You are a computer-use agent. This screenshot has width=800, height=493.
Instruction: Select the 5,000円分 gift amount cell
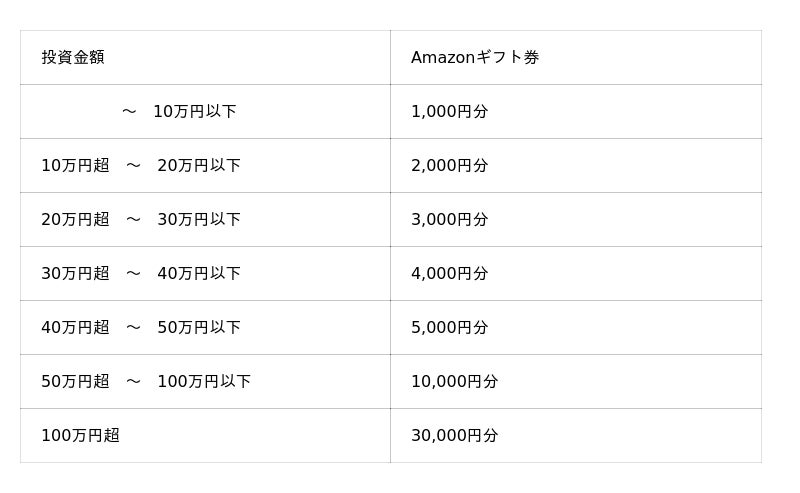449,327
